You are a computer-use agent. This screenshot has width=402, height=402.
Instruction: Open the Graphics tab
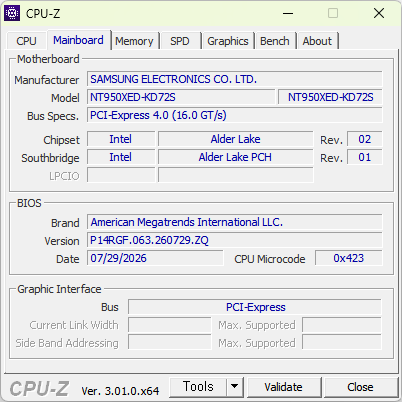(x=228, y=41)
